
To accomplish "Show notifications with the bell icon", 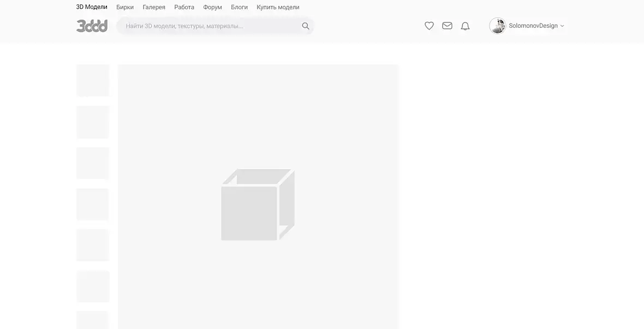I will pos(465,26).
